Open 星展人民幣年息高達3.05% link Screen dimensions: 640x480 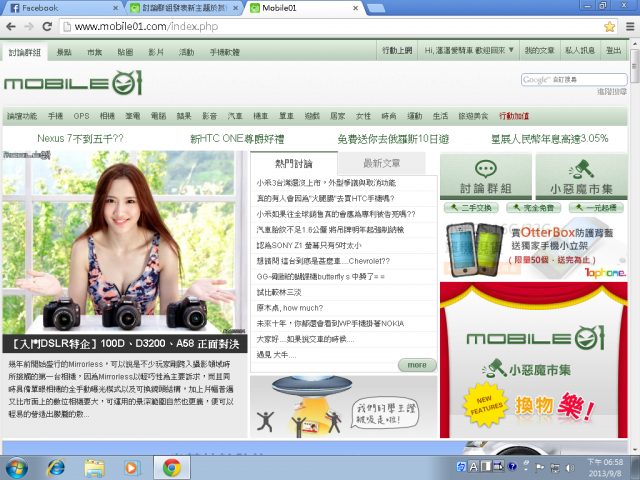pos(550,139)
